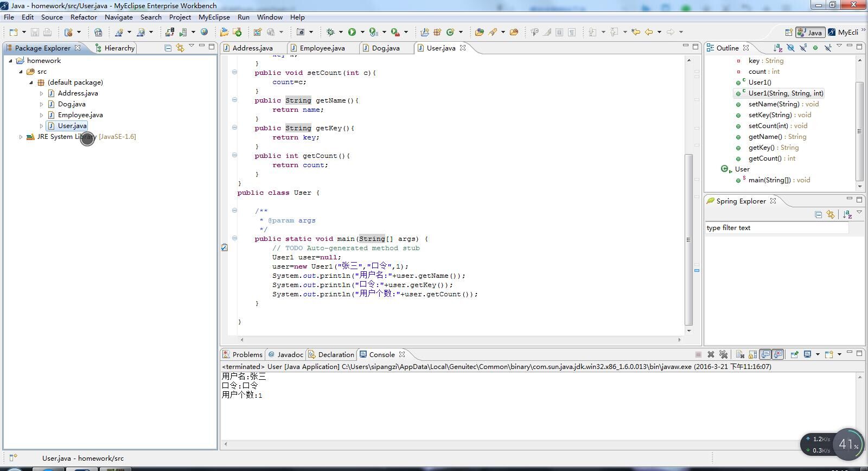
Task: Toggle Hide Local Types in Outline
Action: [x=828, y=48]
